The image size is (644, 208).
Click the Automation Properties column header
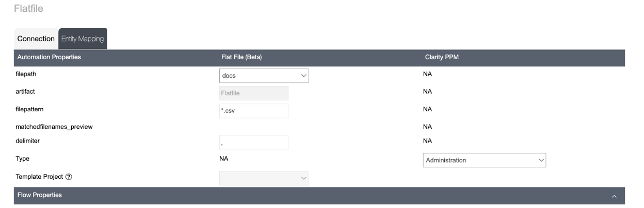pos(49,57)
